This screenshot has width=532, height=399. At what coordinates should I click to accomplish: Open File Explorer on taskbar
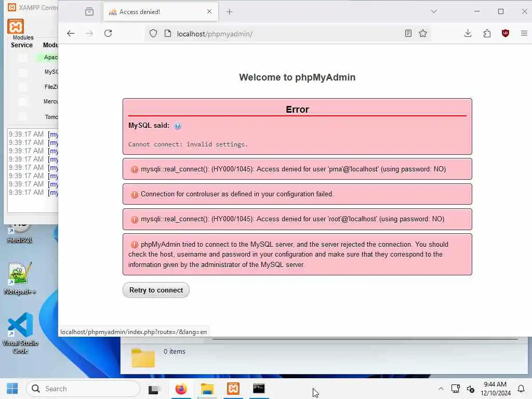pyautogui.click(x=207, y=389)
